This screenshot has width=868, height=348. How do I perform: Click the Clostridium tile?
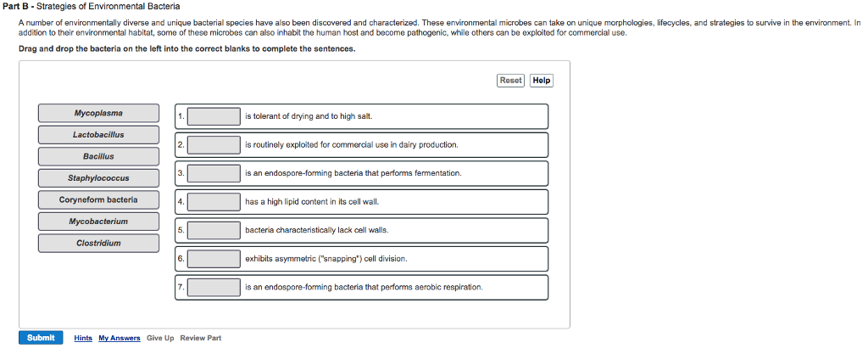[x=98, y=244]
